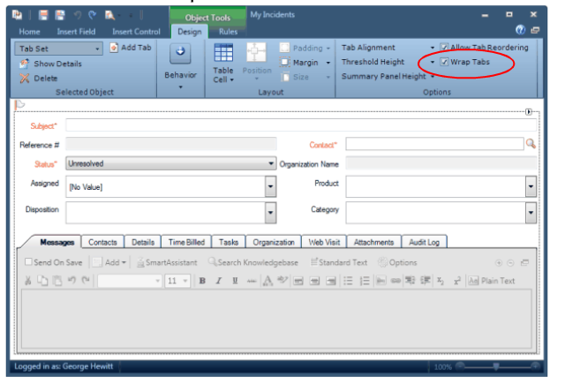Enable the Send On Save checkbox

point(28,262)
